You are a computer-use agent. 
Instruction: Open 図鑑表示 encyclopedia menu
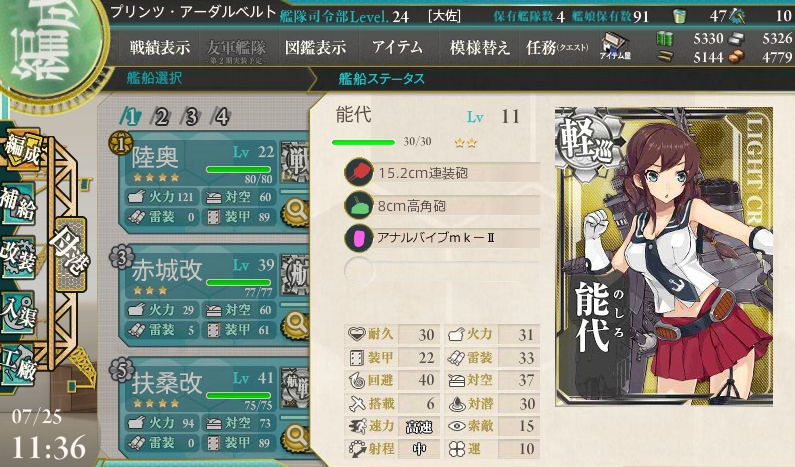coord(315,48)
